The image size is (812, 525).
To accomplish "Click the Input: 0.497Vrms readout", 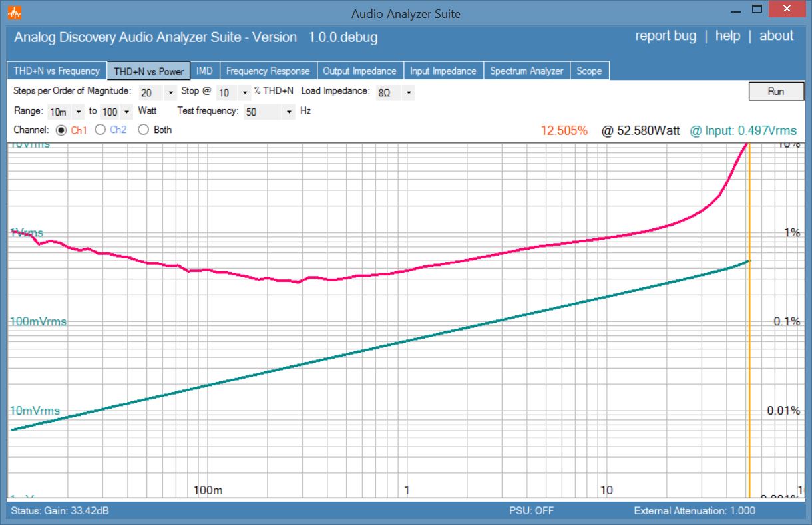I will point(743,130).
